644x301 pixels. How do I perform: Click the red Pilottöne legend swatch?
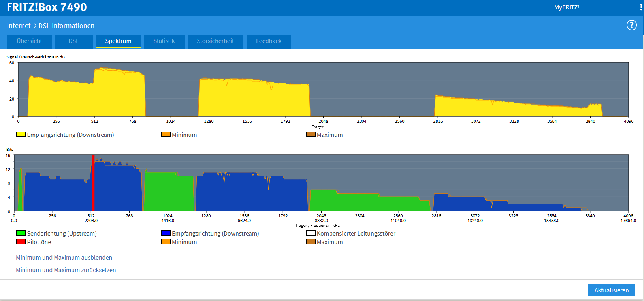(21, 242)
